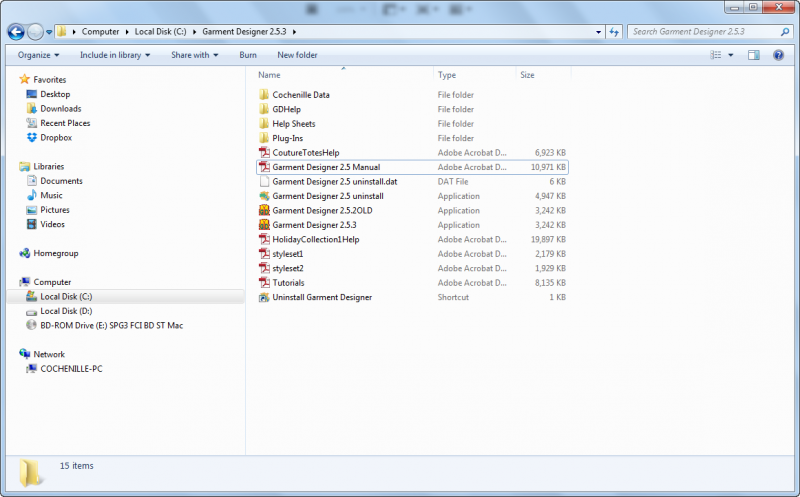Select BD-ROM Drive (E:) in navigation pane
The image size is (800, 497).
111,326
